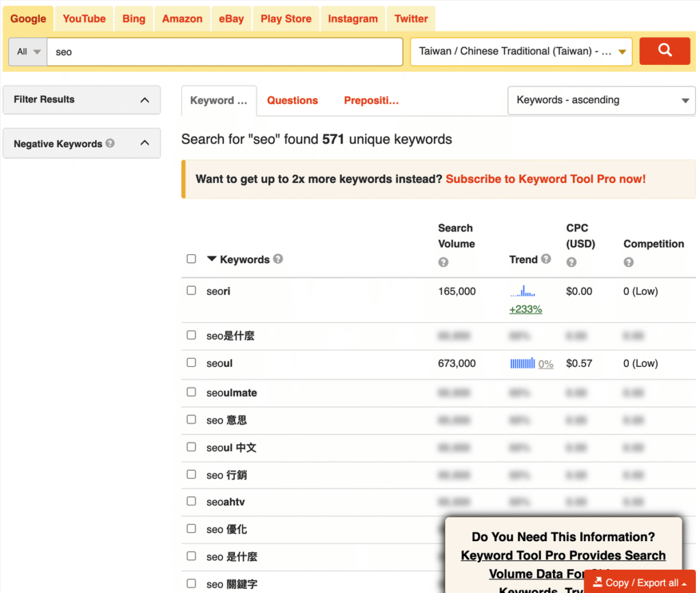This screenshot has width=700, height=593.
Task: Switch to the Instagram tab
Action: pyautogui.click(x=353, y=18)
